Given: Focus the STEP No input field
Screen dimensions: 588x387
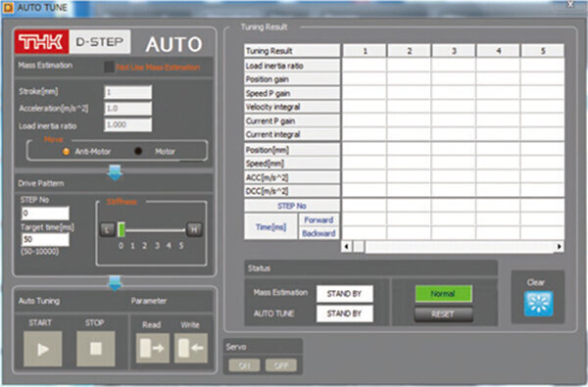Looking at the screenshot, I should tap(45, 214).
